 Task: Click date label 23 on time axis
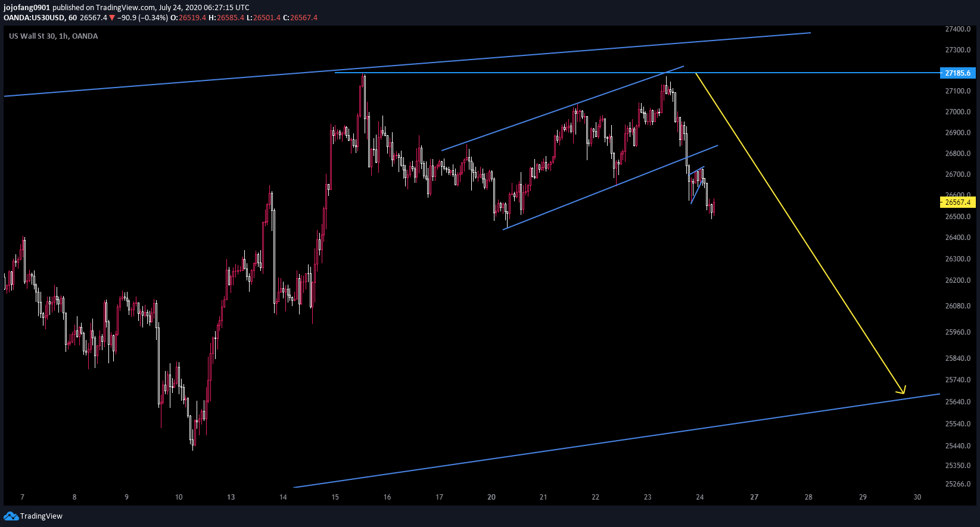(x=648, y=497)
